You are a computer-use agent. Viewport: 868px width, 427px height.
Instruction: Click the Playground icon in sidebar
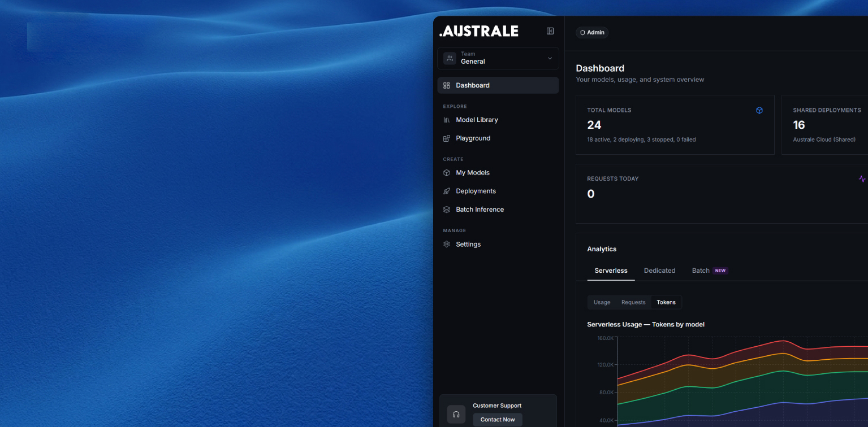point(447,138)
